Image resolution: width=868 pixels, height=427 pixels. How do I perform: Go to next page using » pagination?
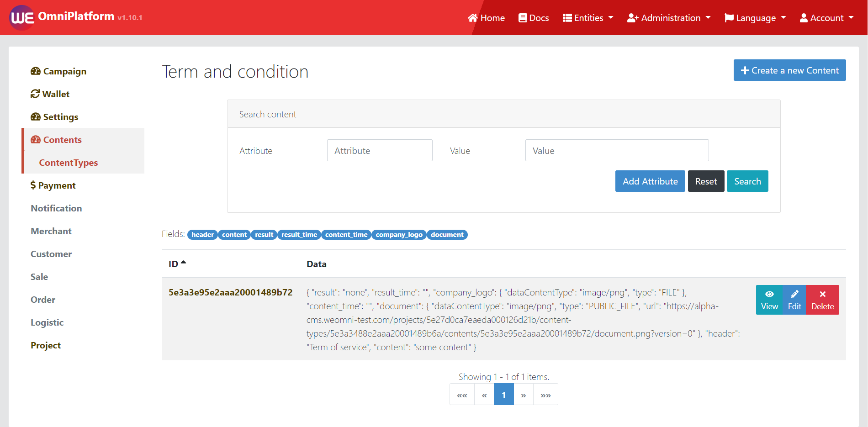524,395
